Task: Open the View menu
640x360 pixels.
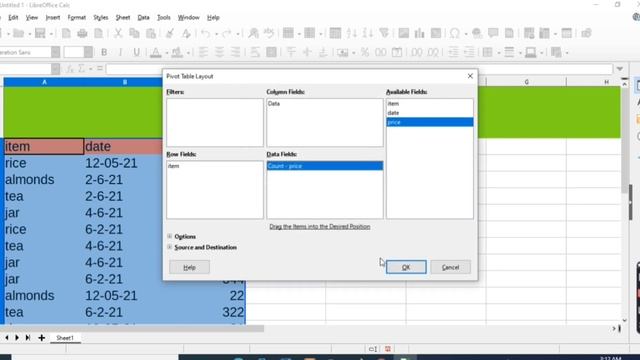Action: click(x=32, y=18)
